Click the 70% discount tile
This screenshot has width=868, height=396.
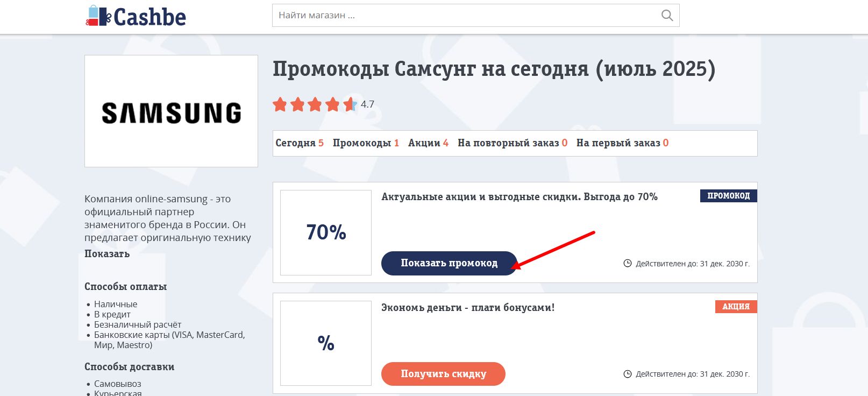(x=326, y=232)
